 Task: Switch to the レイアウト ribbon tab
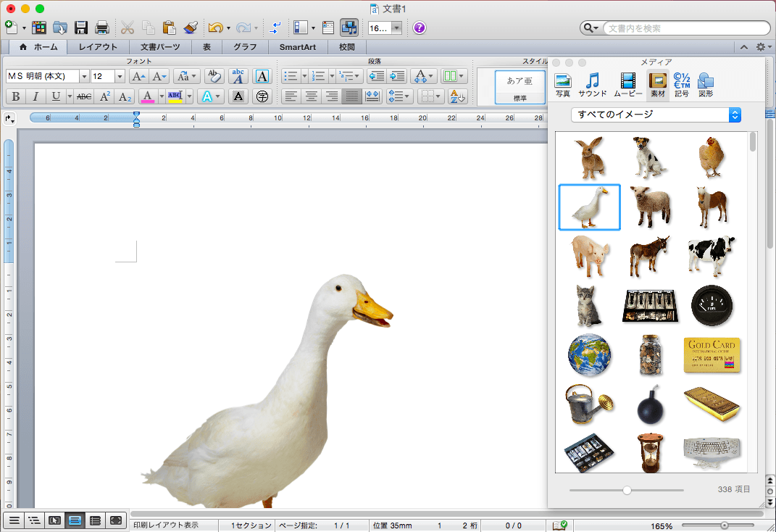(x=98, y=47)
